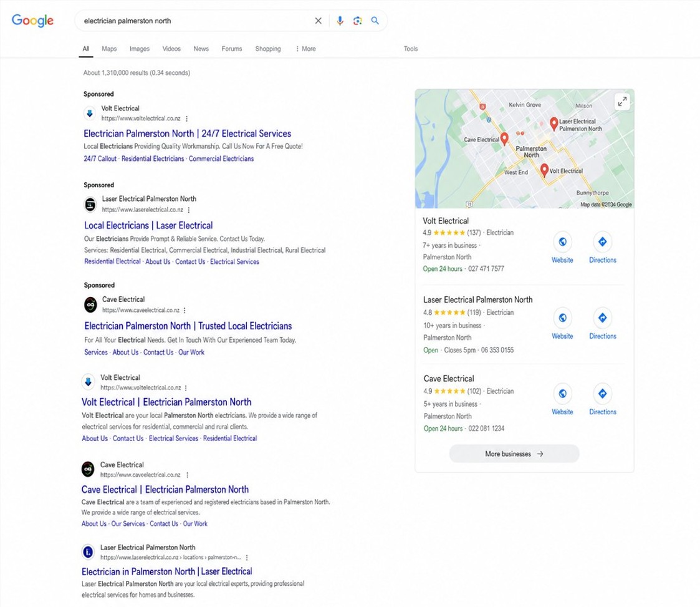Open Google Lens image search icon
This screenshot has width=700, height=607.
pos(357,21)
